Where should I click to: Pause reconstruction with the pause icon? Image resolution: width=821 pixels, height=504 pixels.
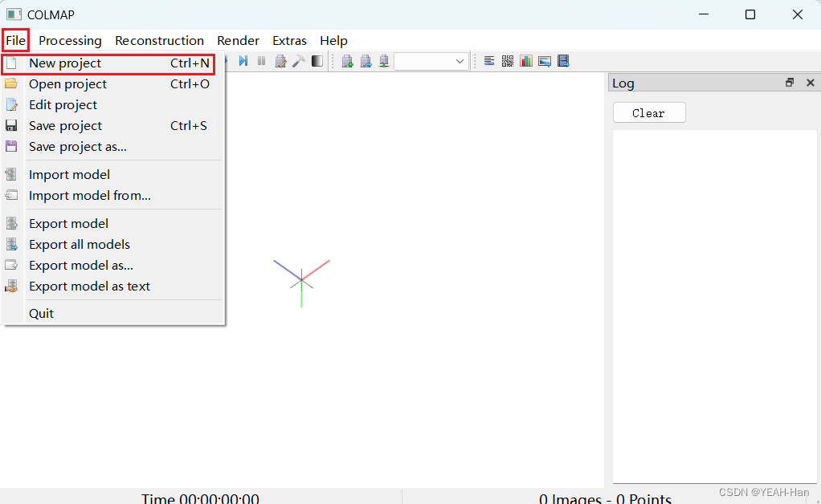coord(261,61)
